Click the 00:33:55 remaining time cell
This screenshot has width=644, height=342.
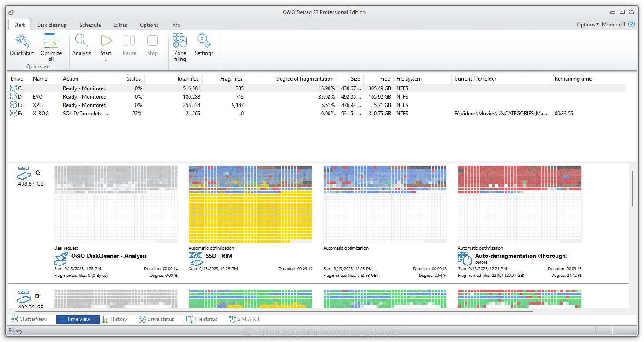(x=564, y=114)
